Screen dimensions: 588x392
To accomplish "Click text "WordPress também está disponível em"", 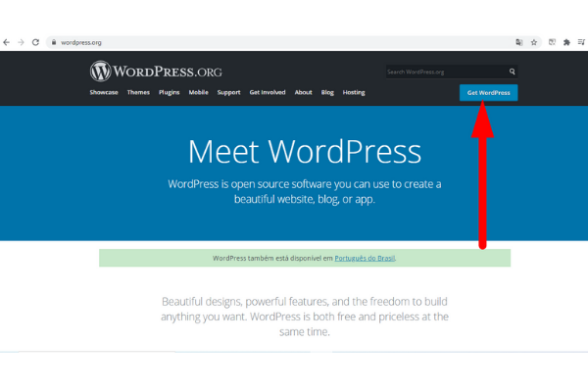I will 272,258.
